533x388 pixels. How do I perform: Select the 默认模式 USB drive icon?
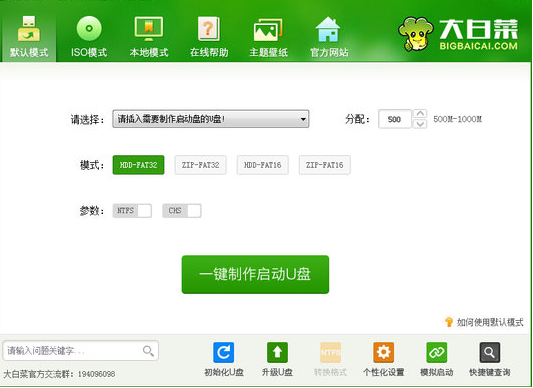click(29, 29)
